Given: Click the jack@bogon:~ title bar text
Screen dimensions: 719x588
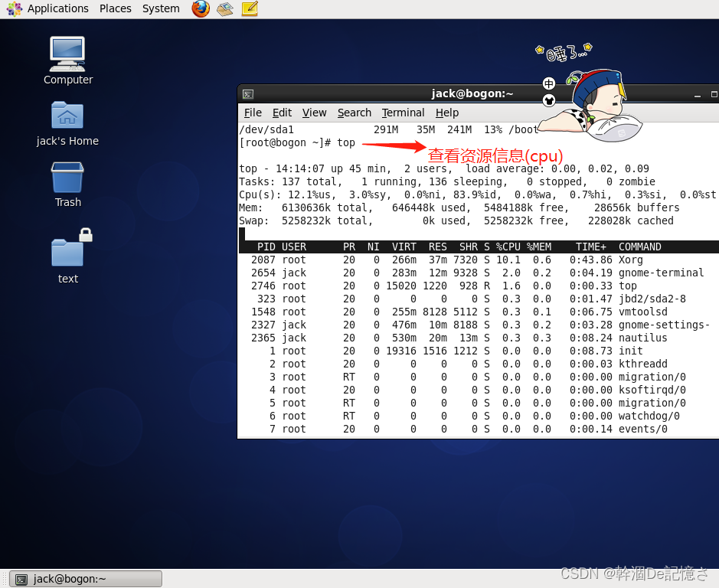Looking at the screenshot, I should [x=472, y=93].
